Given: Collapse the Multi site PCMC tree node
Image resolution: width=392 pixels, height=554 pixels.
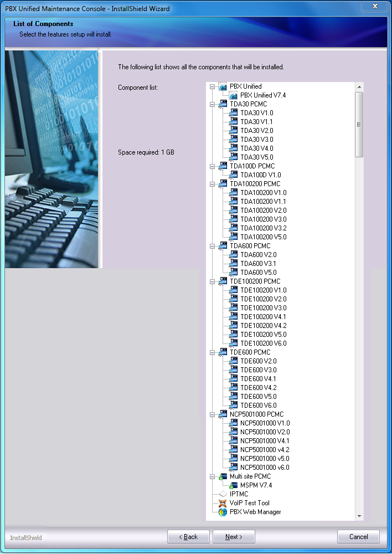Looking at the screenshot, I should pos(212,476).
